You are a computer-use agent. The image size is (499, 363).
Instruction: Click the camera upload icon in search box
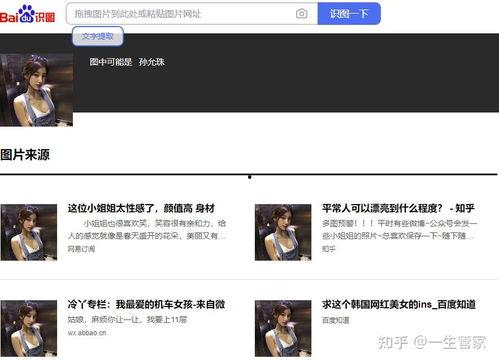[302, 14]
